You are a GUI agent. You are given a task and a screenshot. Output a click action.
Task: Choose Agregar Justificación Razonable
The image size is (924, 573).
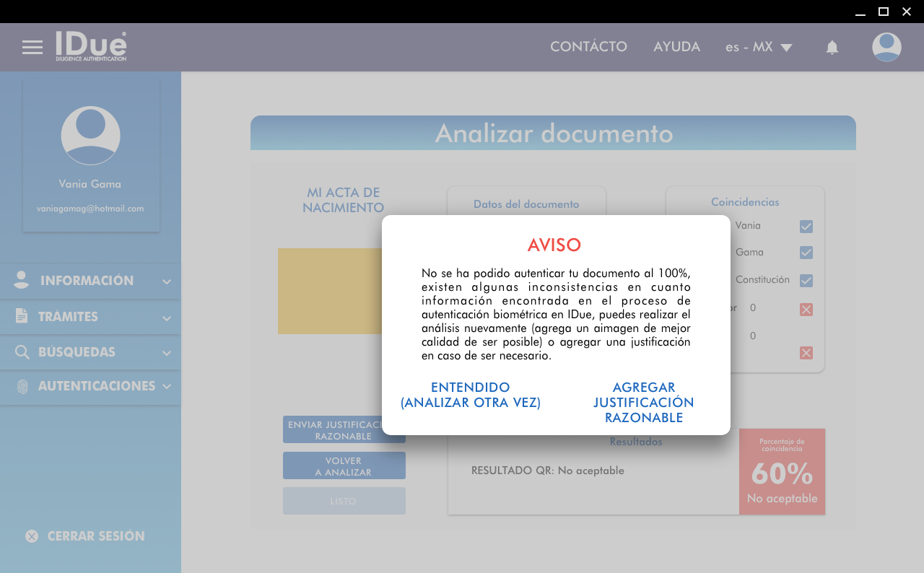pyautogui.click(x=643, y=403)
